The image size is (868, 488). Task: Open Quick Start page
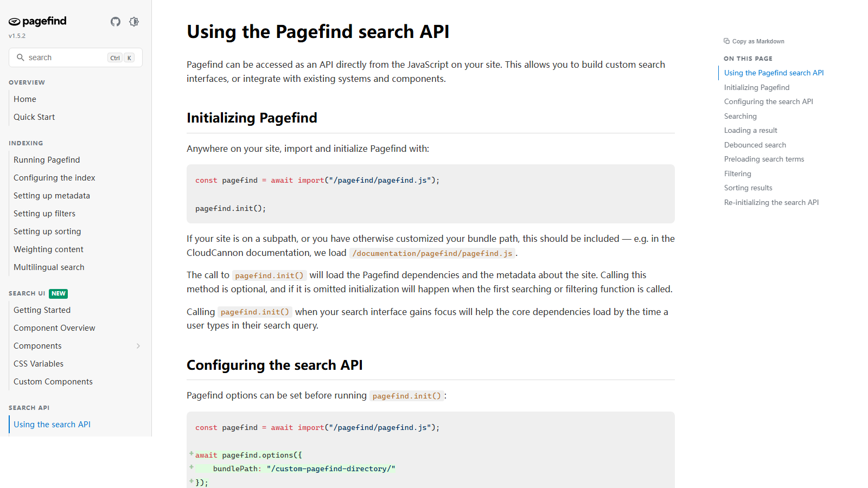(x=34, y=117)
